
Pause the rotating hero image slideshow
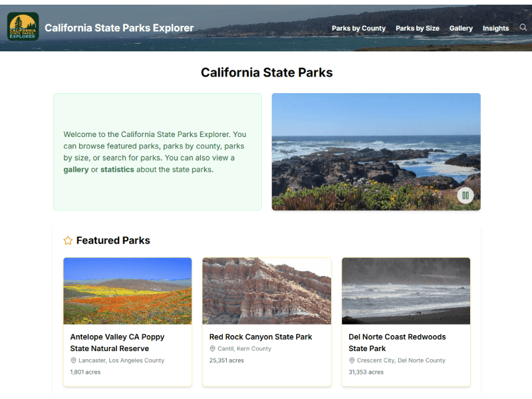[x=465, y=196]
